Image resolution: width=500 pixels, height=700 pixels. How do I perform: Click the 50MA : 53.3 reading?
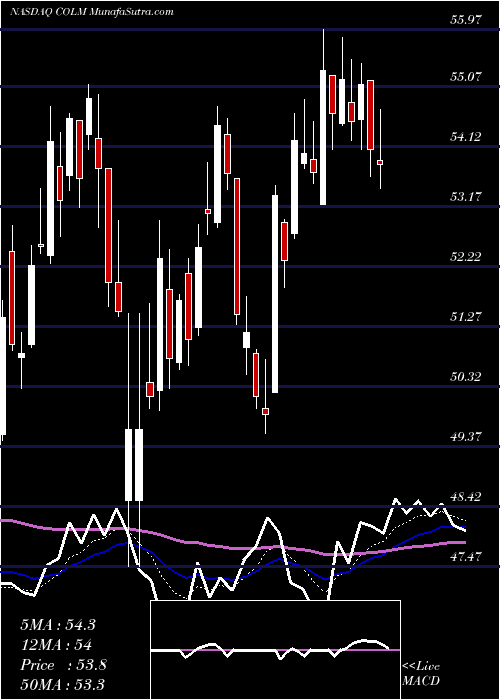tap(62, 685)
